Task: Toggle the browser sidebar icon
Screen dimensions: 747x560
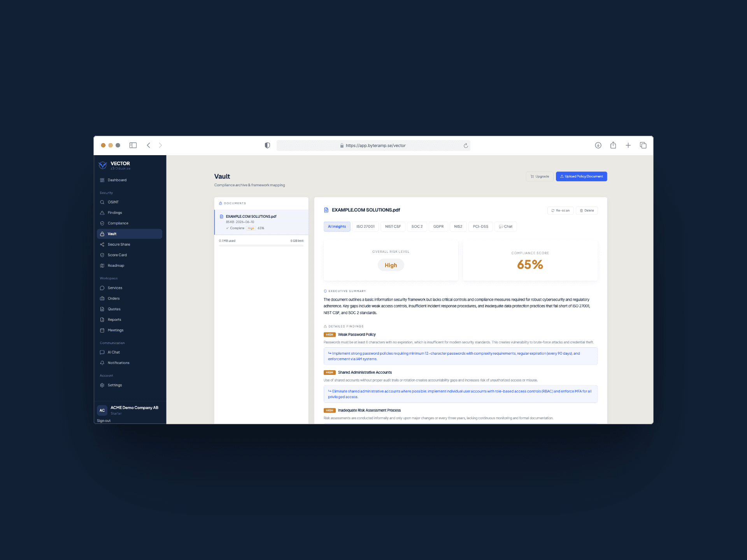Action: pyautogui.click(x=133, y=145)
